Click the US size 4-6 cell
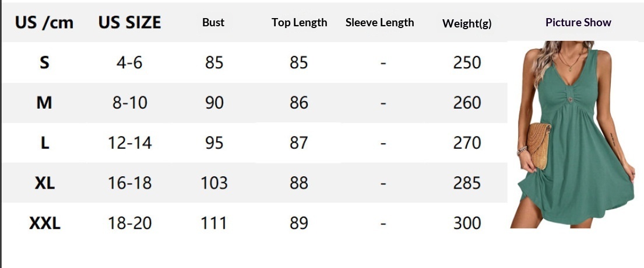This screenshot has width=644, height=268. (129, 62)
